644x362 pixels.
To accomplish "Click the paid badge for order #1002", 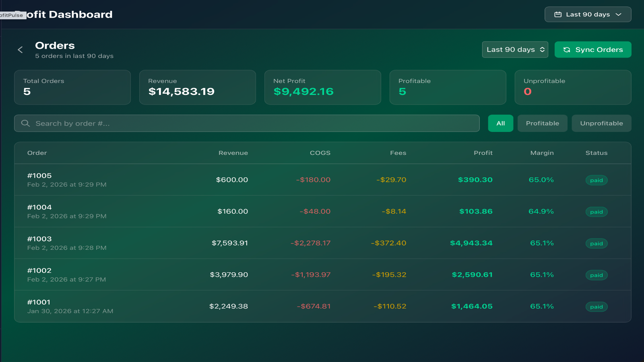I will click(x=597, y=275).
